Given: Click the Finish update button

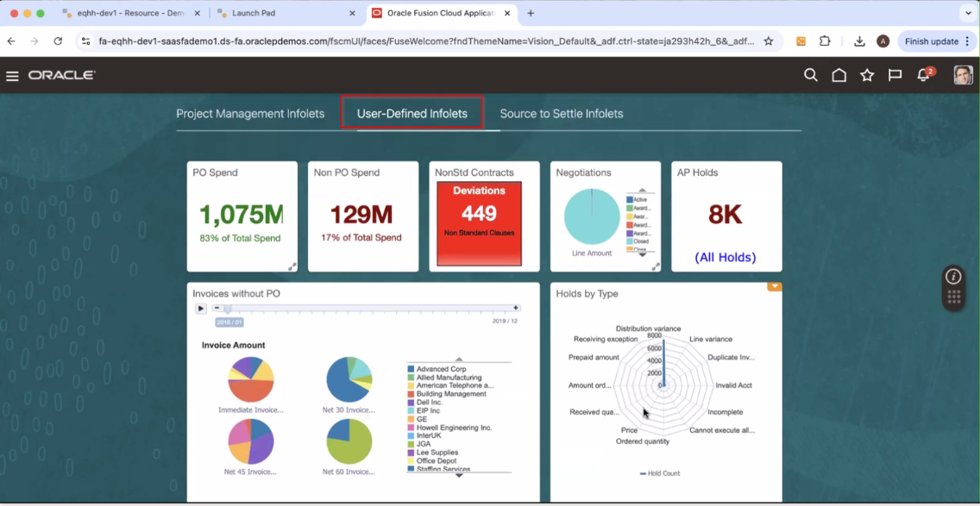Looking at the screenshot, I should (937, 41).
